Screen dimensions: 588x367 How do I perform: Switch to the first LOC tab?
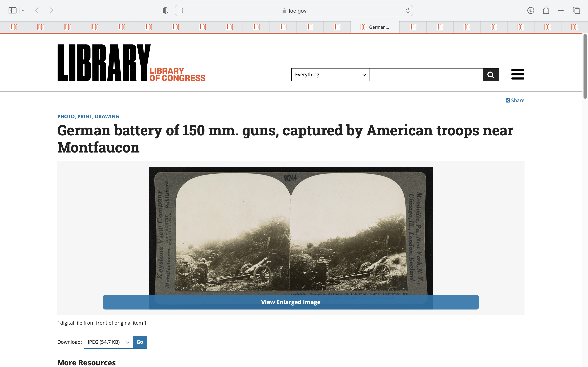coord(14,27)
